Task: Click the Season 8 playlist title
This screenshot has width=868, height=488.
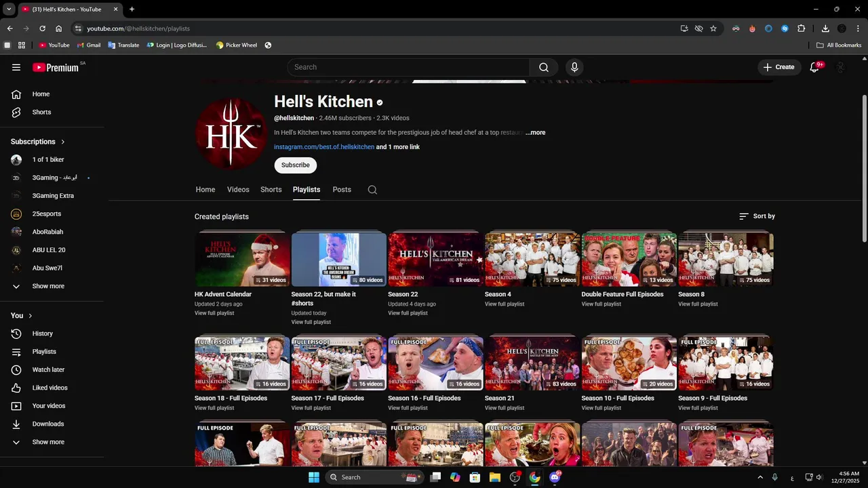Action: tap(691, 295)
